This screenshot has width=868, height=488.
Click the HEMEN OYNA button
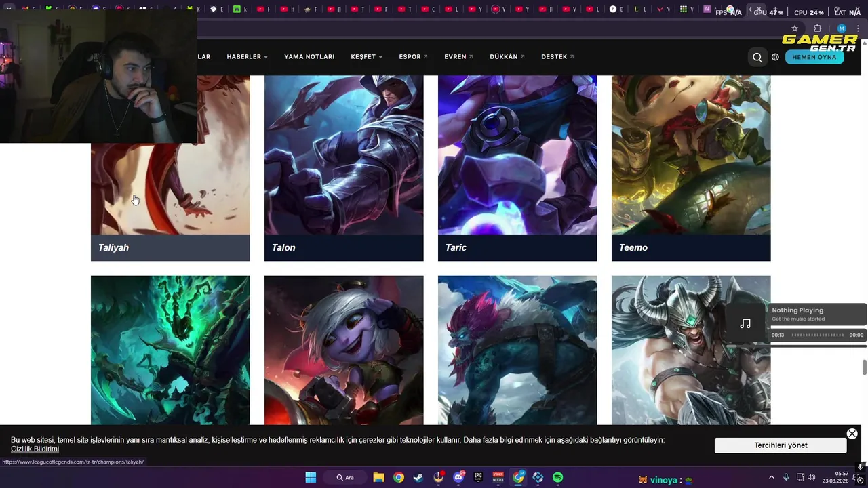[x=814, y=57]
